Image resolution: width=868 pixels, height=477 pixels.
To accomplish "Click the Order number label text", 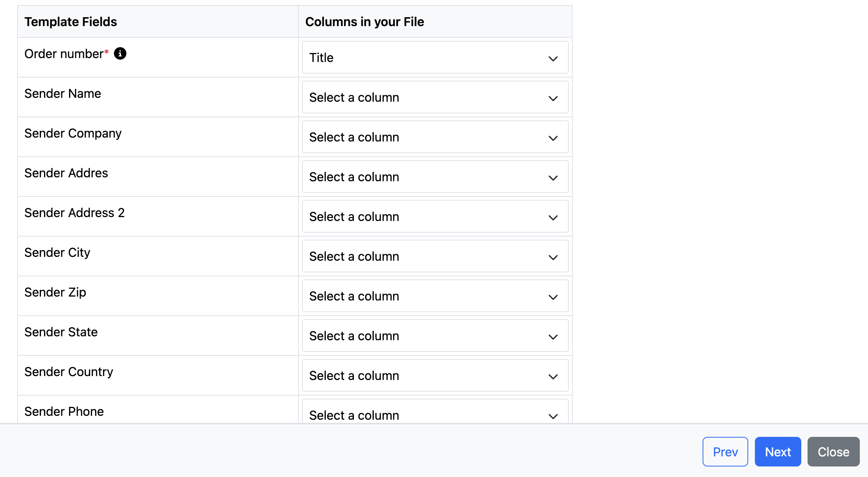I will click(x=64, y=54).
